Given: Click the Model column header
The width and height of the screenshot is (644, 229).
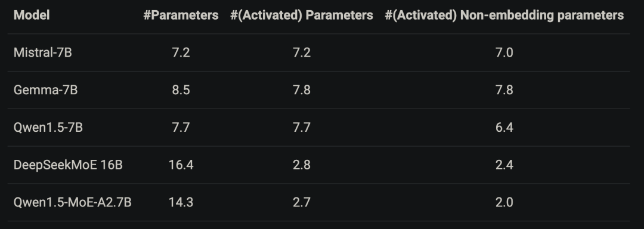Looking at the screenshot, I should pyautogui.click(x=32, y=15).
